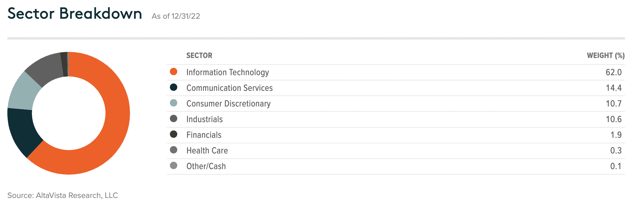Screen dimensions: 644x213
Task: Click the Health Care legend dot
Action: tap(174, 150)
